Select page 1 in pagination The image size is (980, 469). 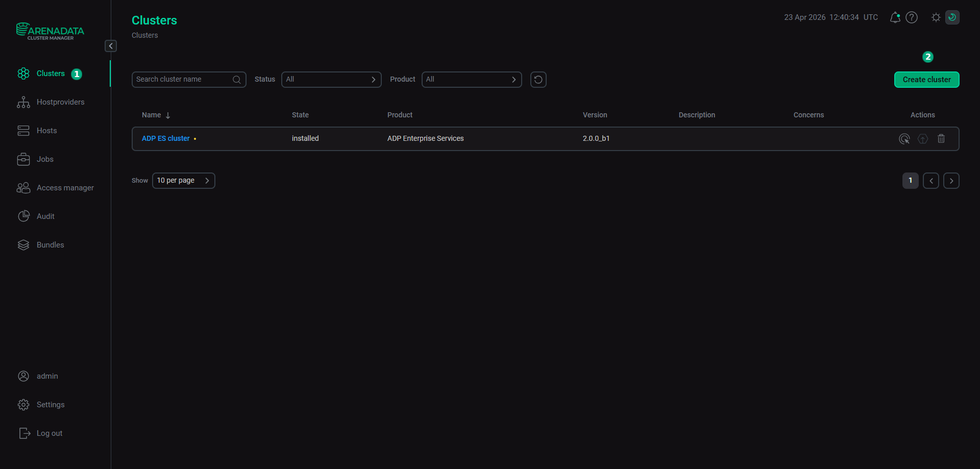point(911,181)
